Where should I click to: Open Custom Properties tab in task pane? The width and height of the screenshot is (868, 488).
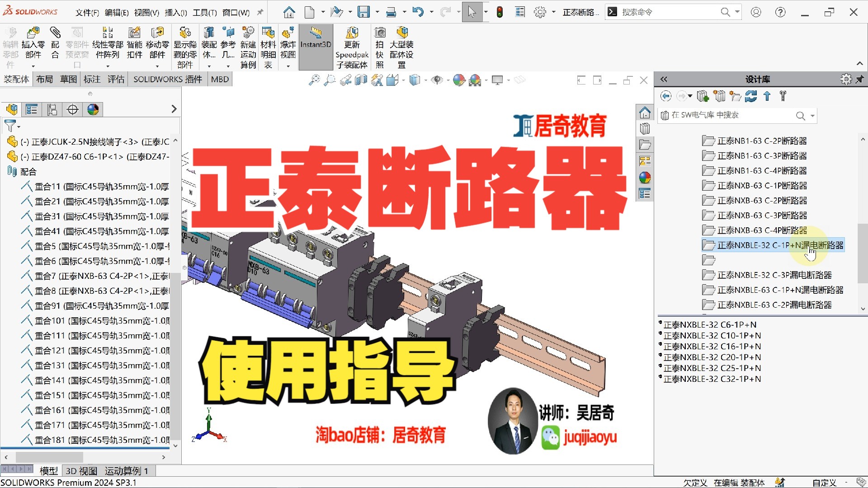click(645, 194)
